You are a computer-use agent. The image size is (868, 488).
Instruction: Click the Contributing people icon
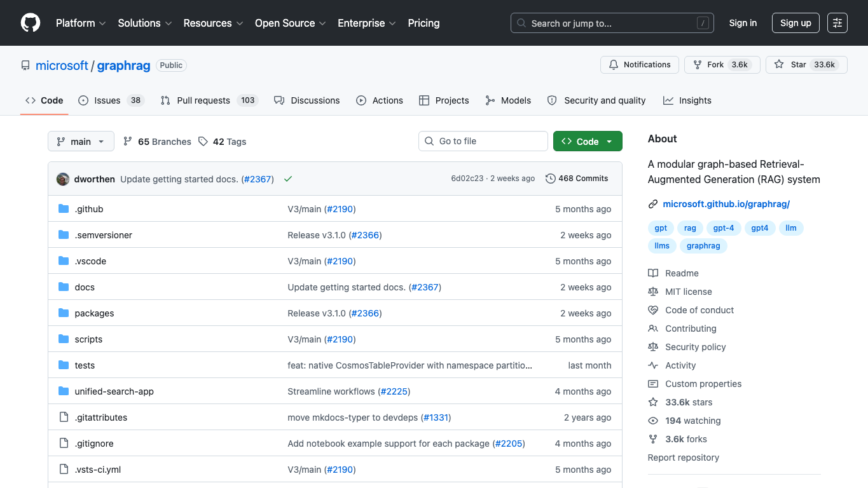pyautogui.click(x=653, y=329)
